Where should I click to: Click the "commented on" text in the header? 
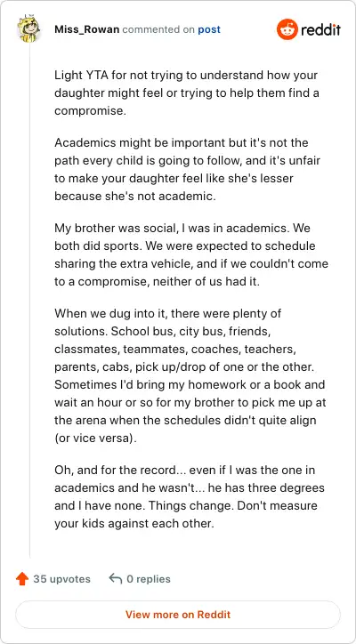pos(159,29)
